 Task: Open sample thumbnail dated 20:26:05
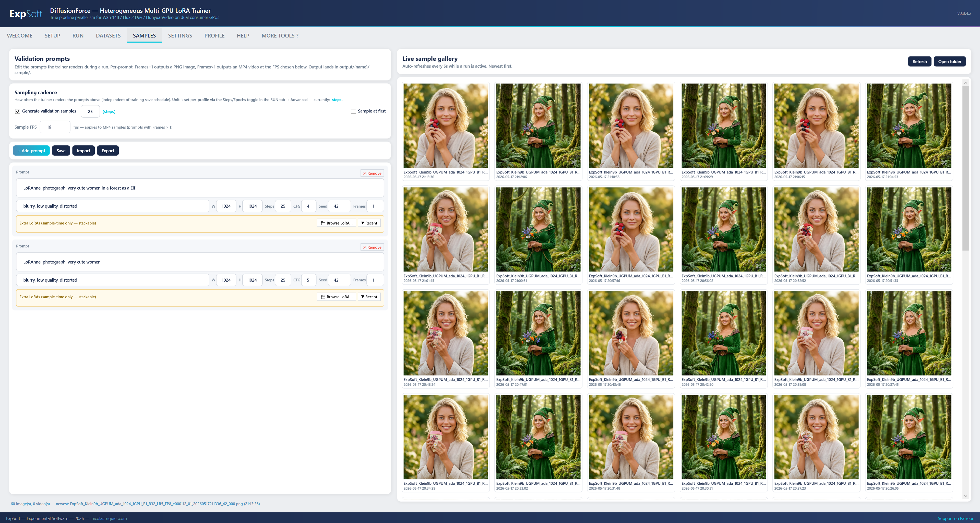click(909, 437)
